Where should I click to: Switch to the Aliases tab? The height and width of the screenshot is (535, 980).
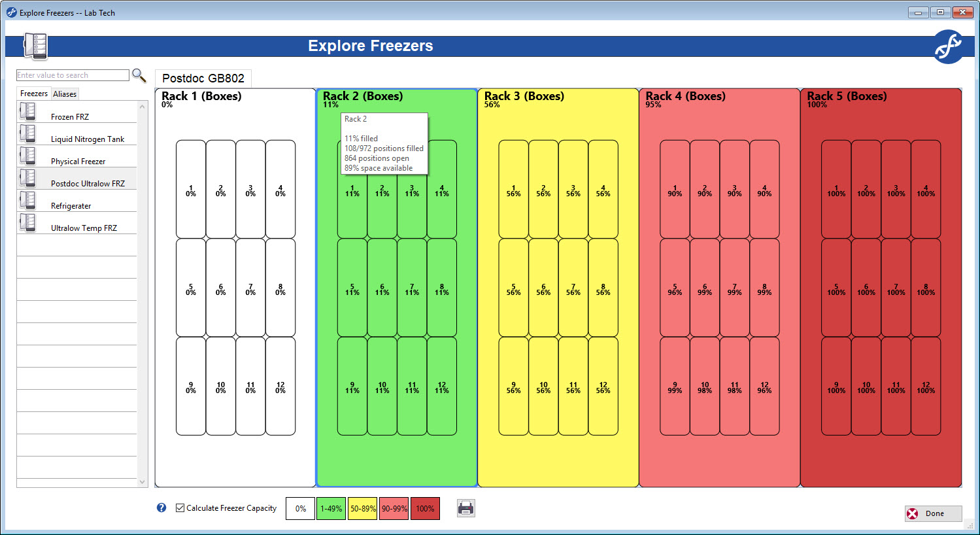coord(65,94)
